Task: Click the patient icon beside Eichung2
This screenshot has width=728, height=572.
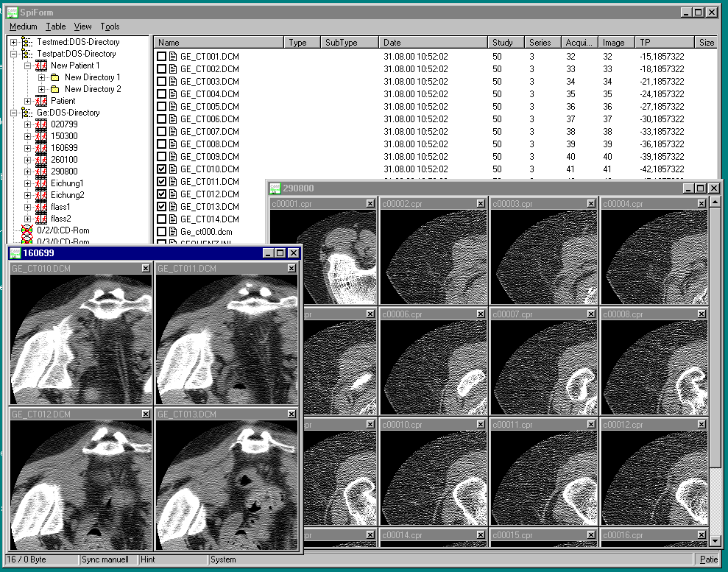Action: pos(41,195)
